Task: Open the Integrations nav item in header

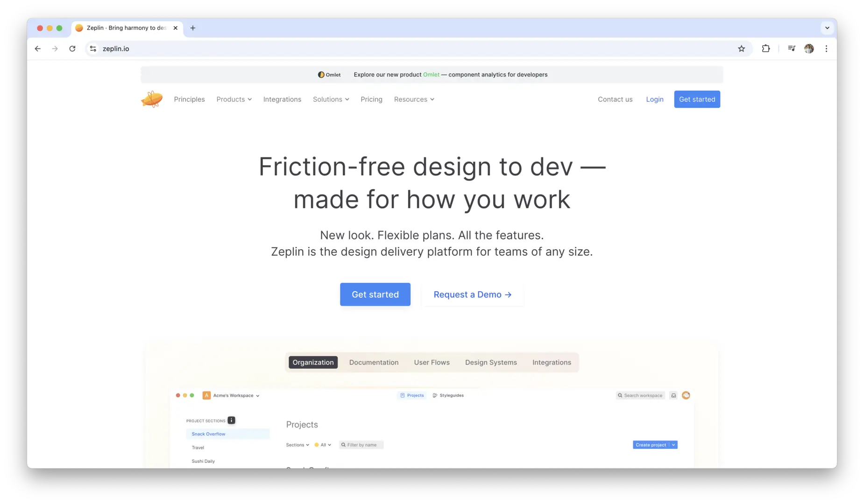Action: [x=282, y=99]
